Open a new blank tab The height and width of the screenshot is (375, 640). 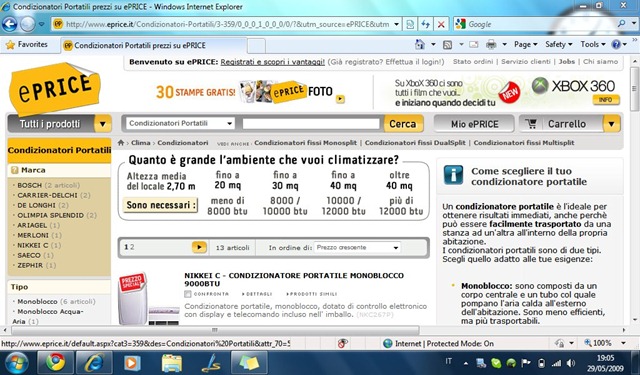tap(256, 46)
